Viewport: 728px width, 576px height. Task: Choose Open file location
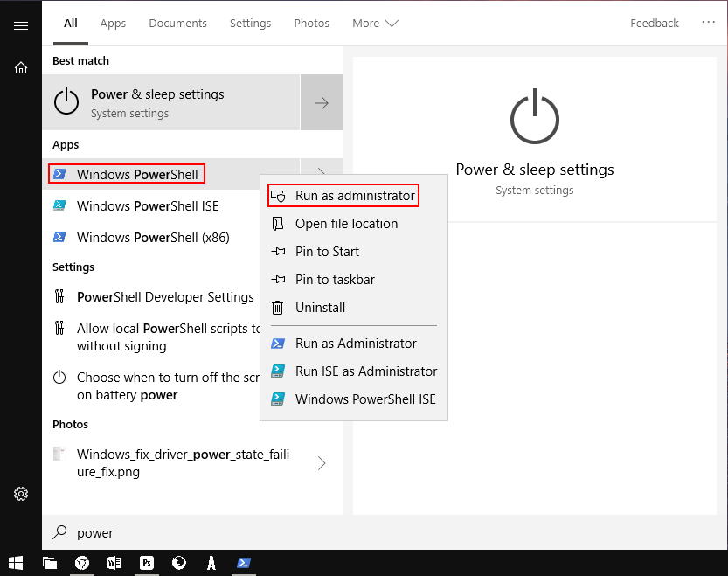pyautogui.click(x=354, y=224)
